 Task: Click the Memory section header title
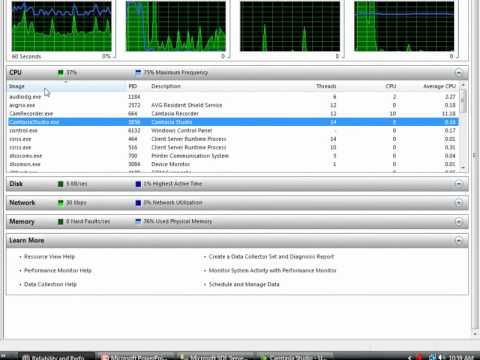point(22,222)
